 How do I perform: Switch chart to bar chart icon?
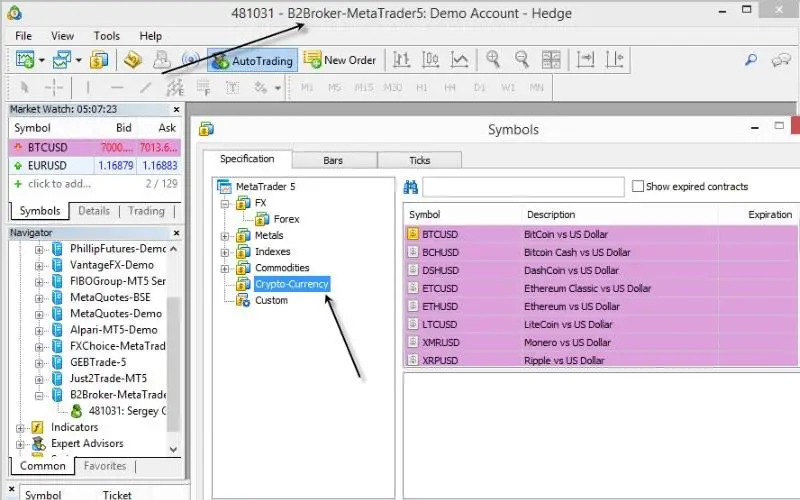(x=402, y=60)
